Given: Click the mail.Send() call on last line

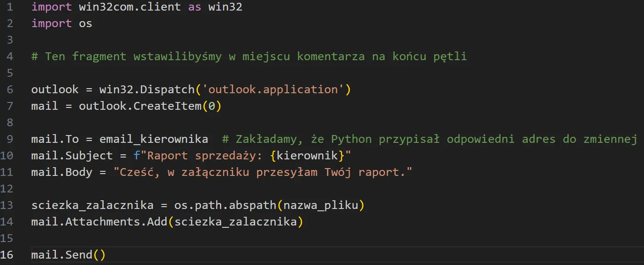Looking at the screenshot, I should click(68, 255).
